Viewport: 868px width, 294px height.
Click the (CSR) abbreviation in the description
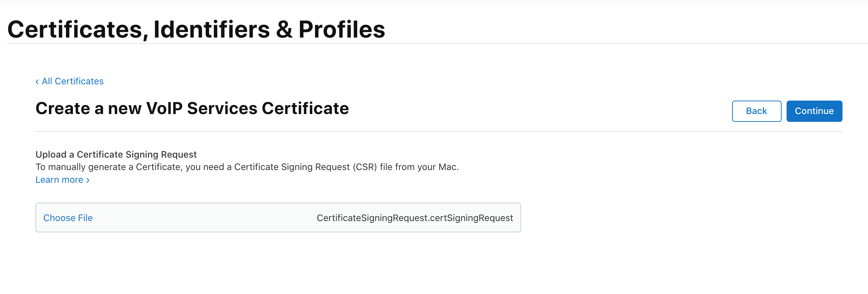365,167
